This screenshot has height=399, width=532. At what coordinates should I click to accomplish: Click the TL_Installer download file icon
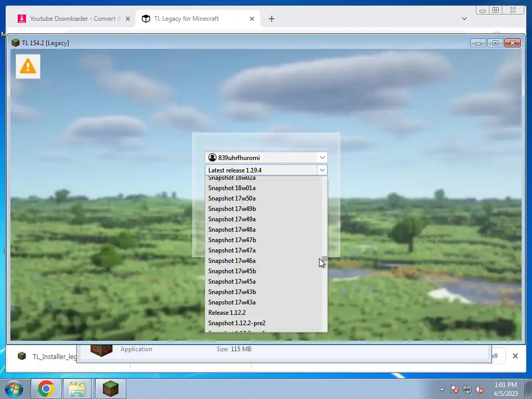(x=22, y=356)
